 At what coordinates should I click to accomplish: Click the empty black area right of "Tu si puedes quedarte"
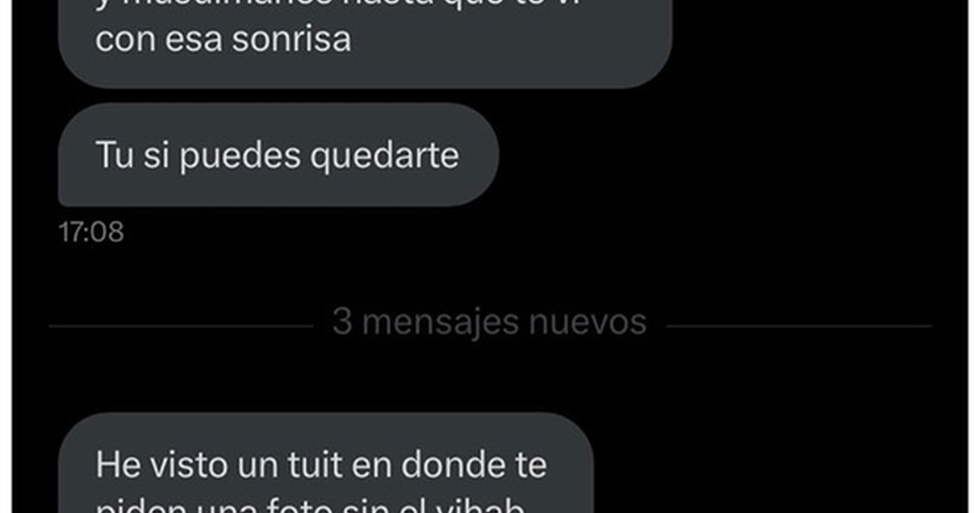coord(730,155)
